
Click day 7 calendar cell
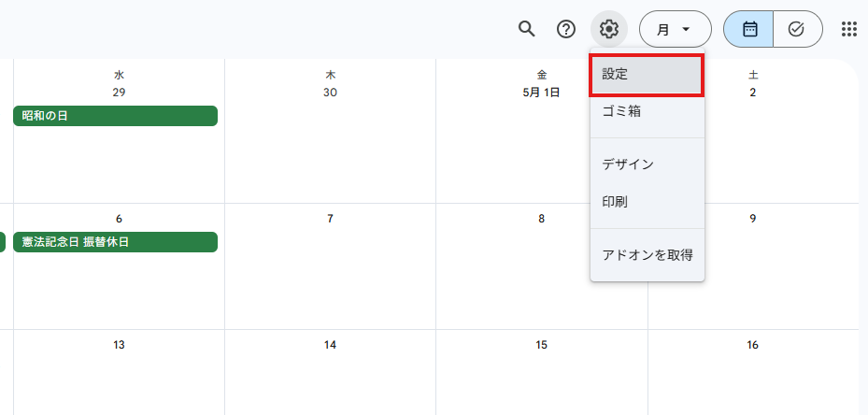pyautogui.click(x=330, y=266)
